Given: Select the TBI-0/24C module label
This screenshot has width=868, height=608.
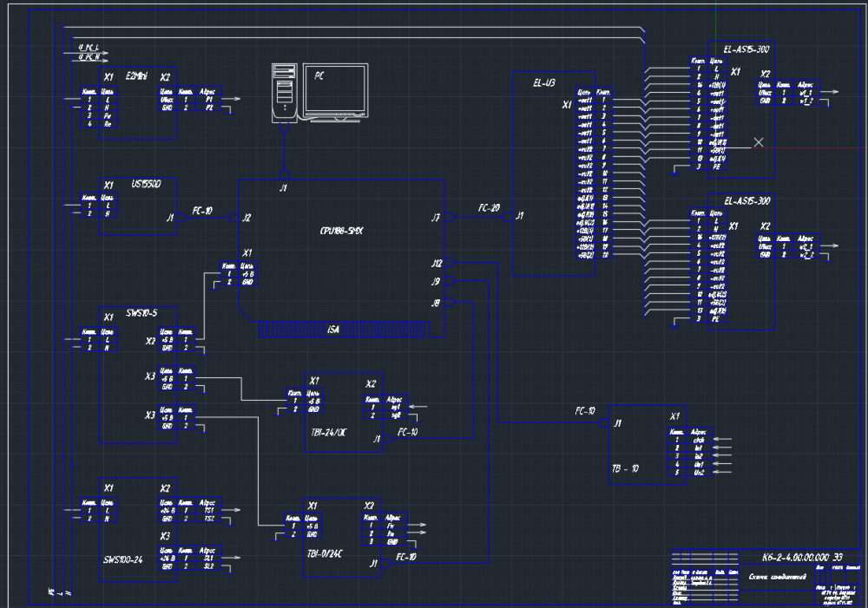Looking at the screenshot, I should [325, 552].
